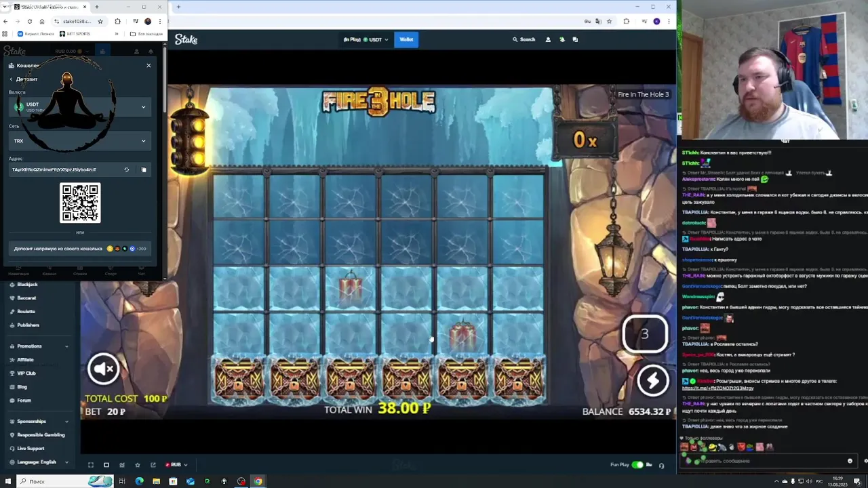The height and width of the screenshot is (488, 868).
Task: Open the wallet icon in small window header
Action: tap(102, 52)
